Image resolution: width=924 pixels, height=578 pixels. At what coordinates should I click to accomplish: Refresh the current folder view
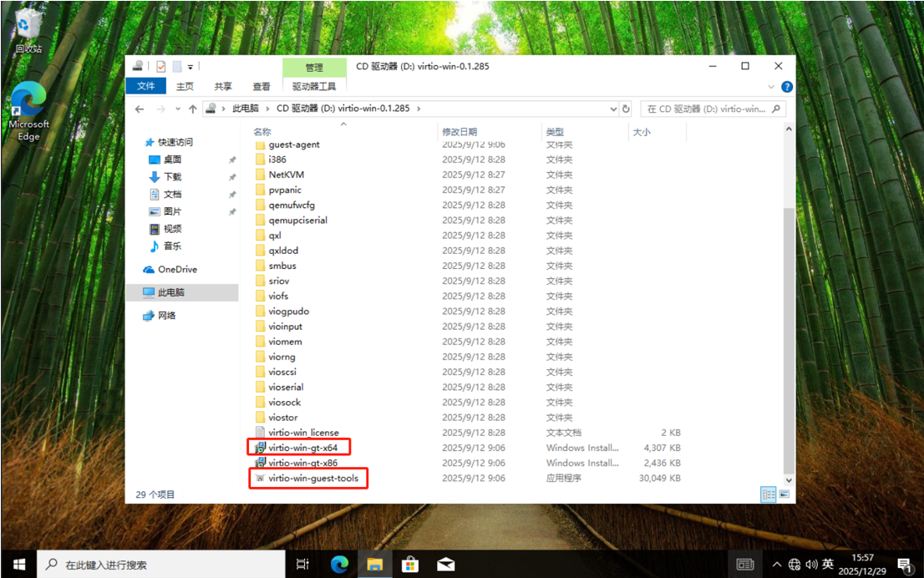(626, 109)
